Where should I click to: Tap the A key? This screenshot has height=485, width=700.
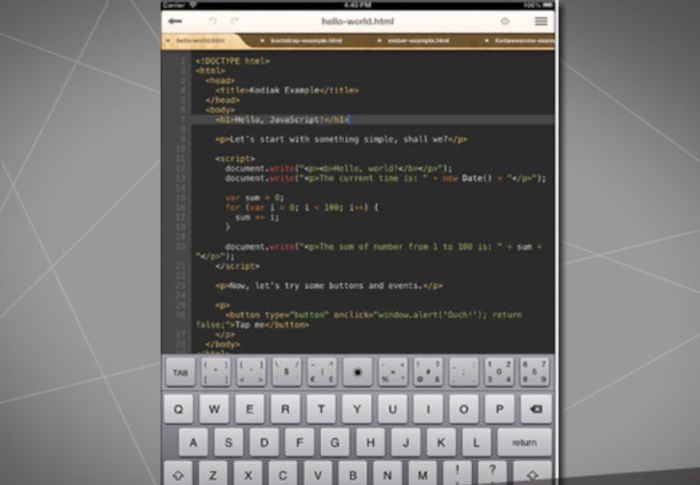pyautogui.click(x=193, y=443)
